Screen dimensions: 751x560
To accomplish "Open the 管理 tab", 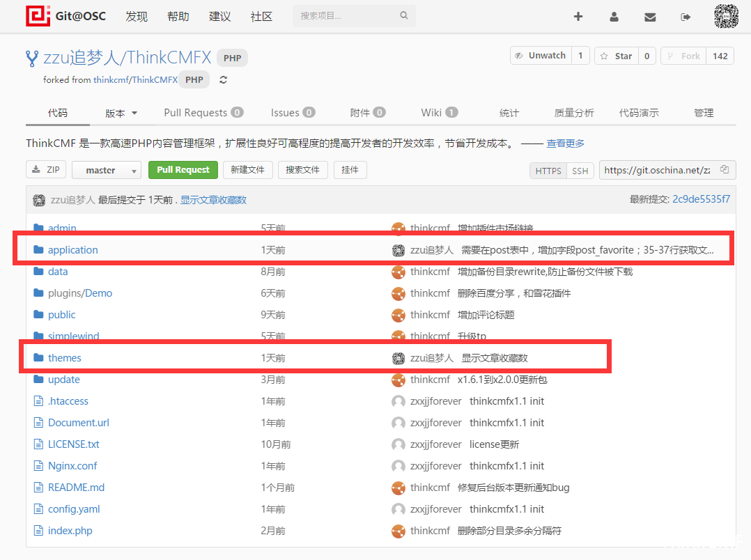I will pos(704,113).
